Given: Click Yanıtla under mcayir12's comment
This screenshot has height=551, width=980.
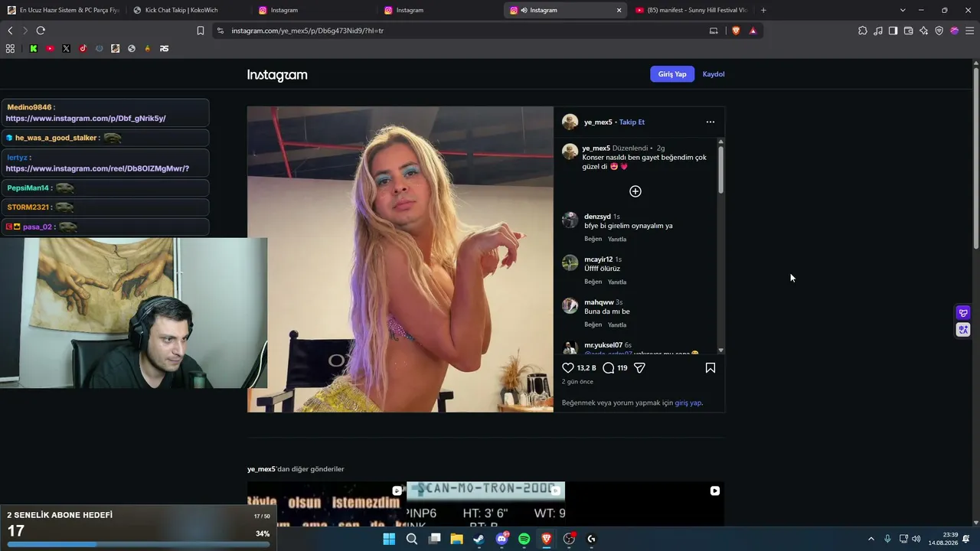Looking at the screenshot, I should pyautogui.click(x=617, y=282).
